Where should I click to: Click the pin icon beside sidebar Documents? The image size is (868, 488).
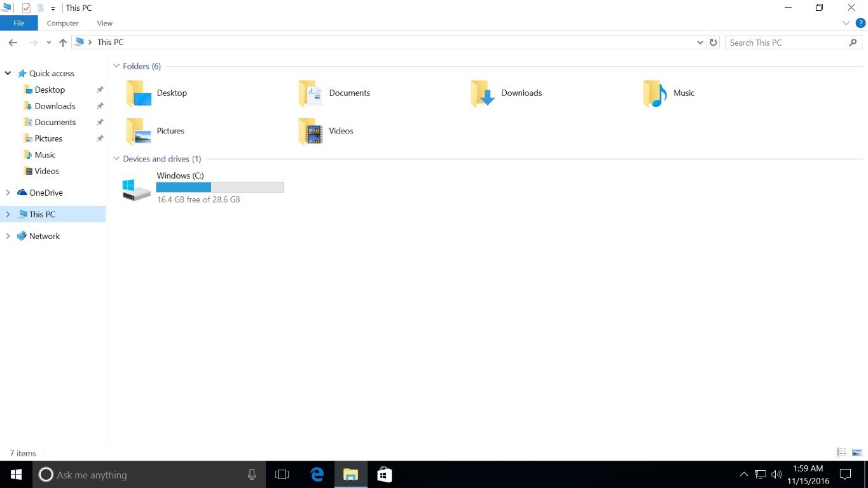point(100,122)
